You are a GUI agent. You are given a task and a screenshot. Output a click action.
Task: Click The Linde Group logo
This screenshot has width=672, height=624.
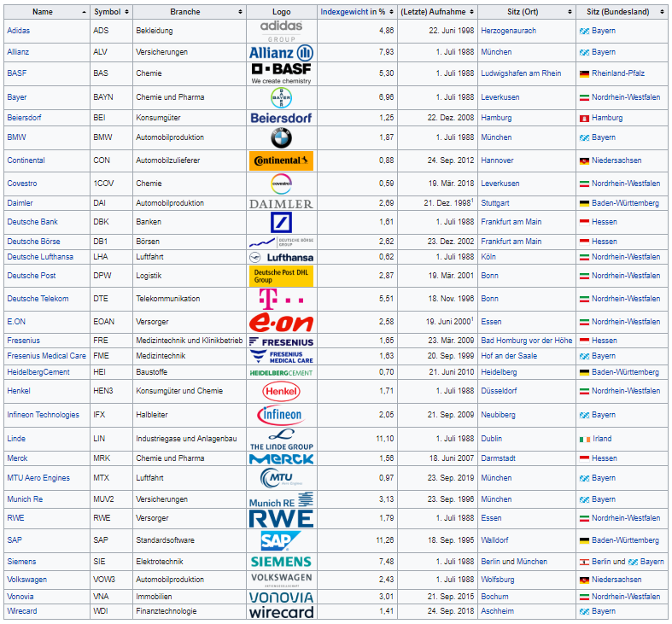[x=281, y=440]
